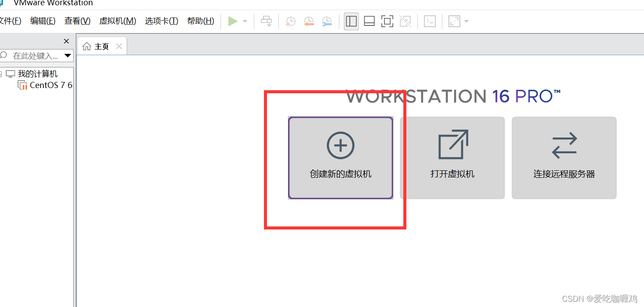This screenshot has width=644, height=307.
Task: Expand the stretch display dropdown arrow
Action: tap(466, 21)
